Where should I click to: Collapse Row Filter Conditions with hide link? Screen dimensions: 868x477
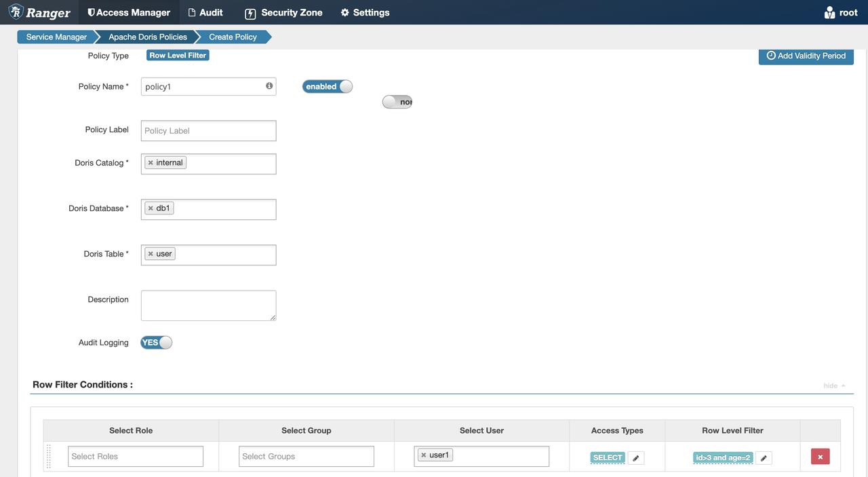(x=833, y=385)
